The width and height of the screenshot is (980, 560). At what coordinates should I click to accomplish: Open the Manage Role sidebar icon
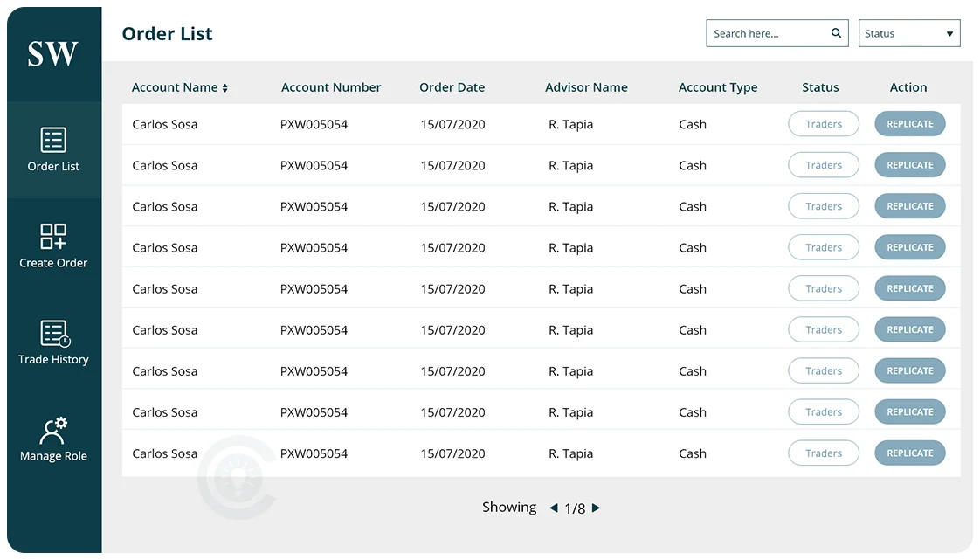pos(53,431)
